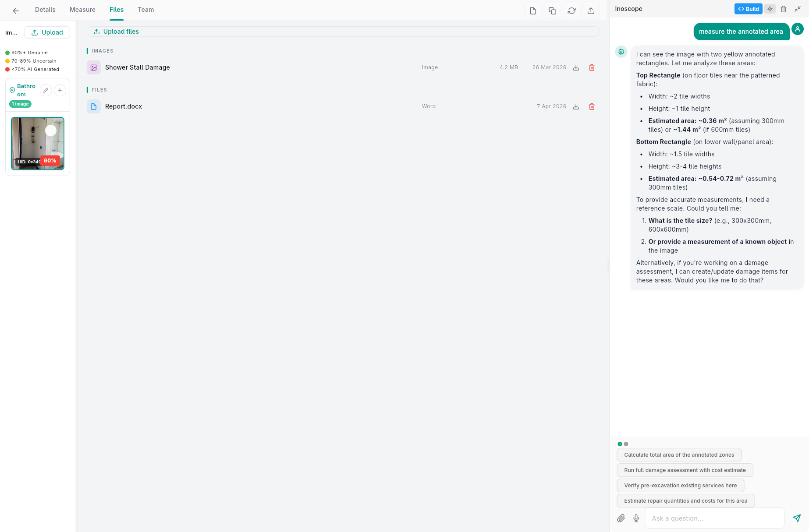Select the duplicate icon in the top toolbar
809x532 pixels.
click(x=552, y=10)
